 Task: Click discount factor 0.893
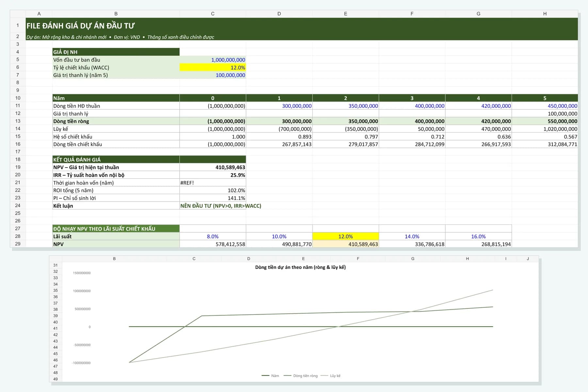[x=279, y=137]
